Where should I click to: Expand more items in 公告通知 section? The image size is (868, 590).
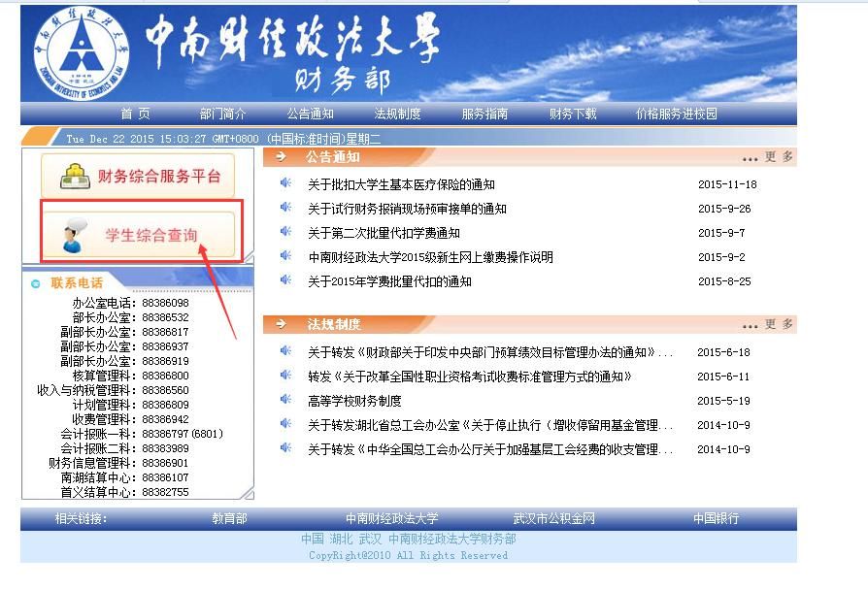point(768,157)
